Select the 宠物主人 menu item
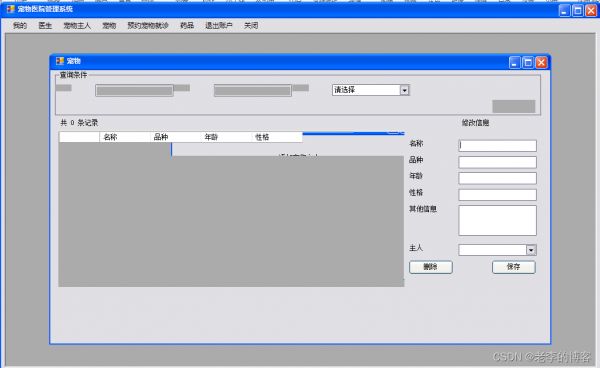The height and width of the screenshot is (368, 600). point(77,26)
